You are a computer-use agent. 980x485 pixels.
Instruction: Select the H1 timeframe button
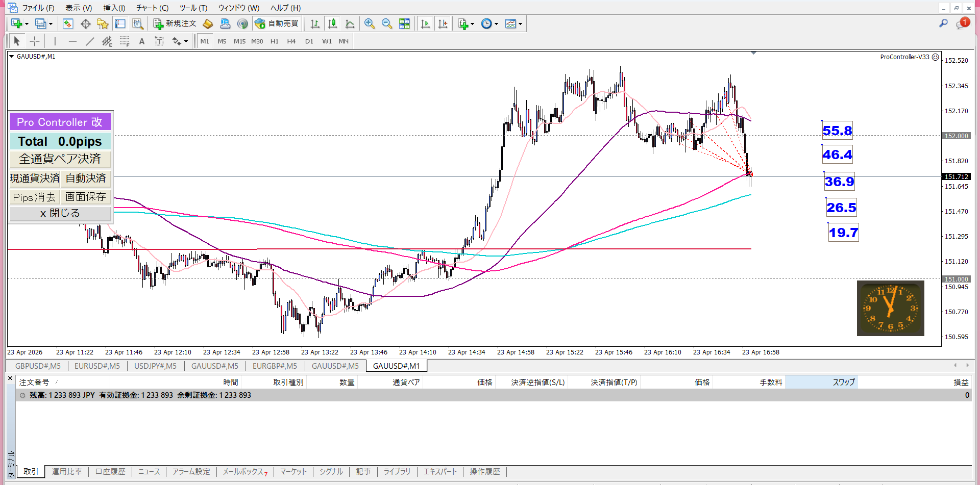click(275, 41)
